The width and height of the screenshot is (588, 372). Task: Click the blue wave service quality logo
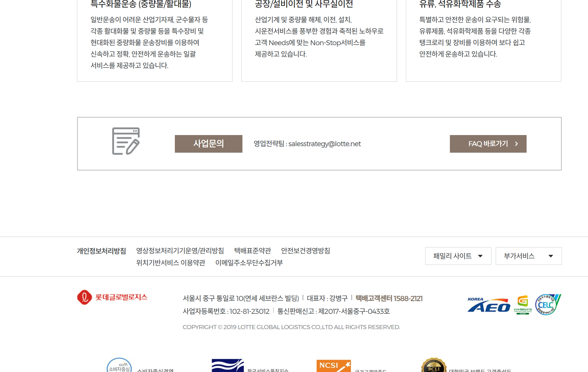tap(228, 366)
